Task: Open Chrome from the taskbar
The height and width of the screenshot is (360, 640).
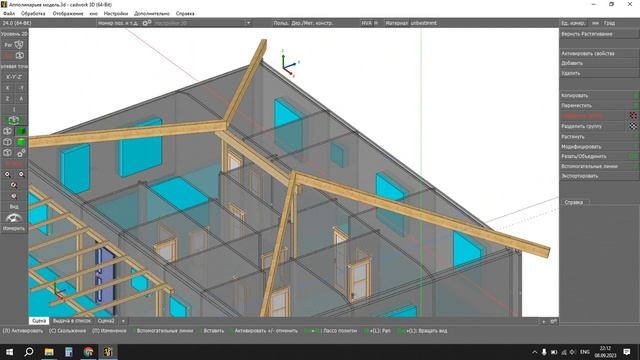Action: pyautogui.click(x=88, y=351)
